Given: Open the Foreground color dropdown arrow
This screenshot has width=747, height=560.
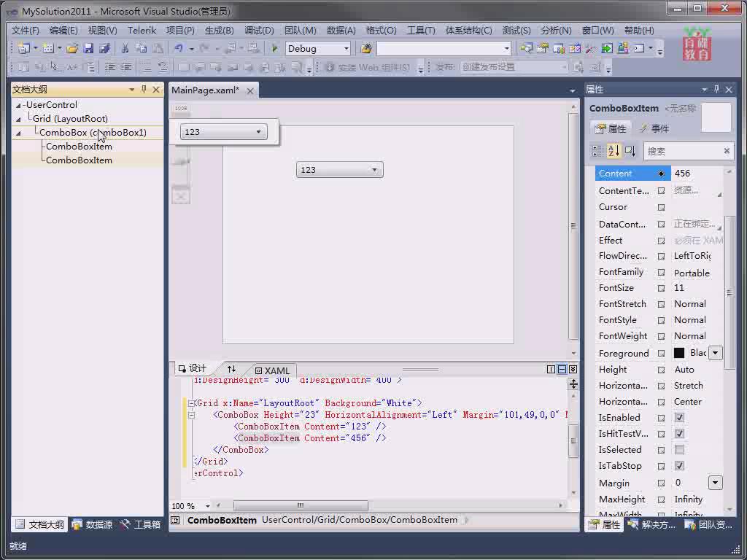Looking at the screenshot, I should [x=715, y=353].
